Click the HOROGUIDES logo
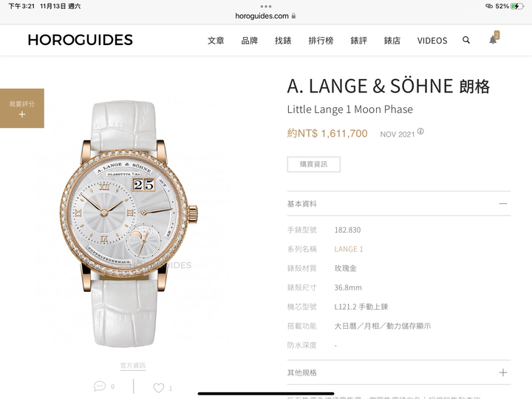The image size is (532, 399). pyautogui.click(x=81, y=40)
